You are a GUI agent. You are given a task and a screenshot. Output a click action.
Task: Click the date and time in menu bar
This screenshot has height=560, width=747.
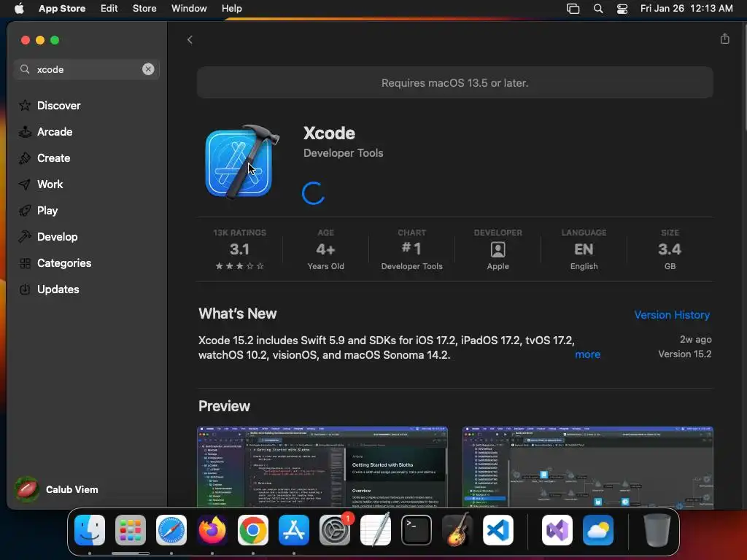coord(686,9)
